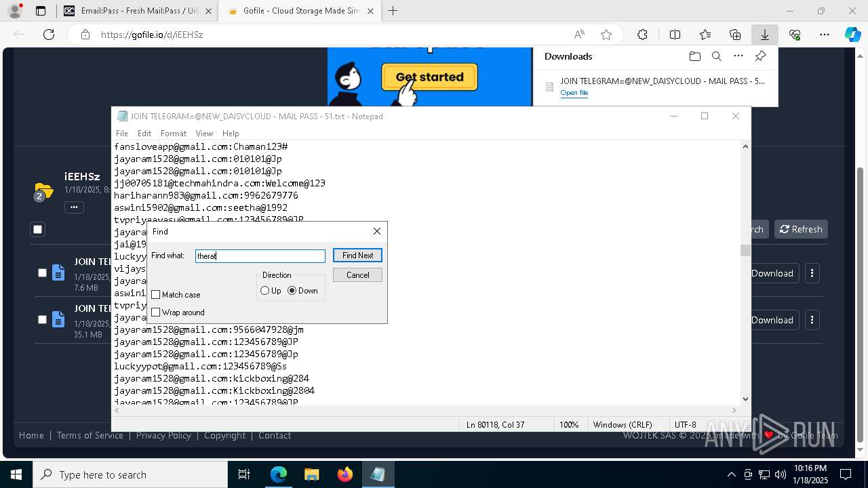Switch to the Email:Pass Fresh Mail tab
This screenshot has width=868, height=488.
pos(136,11)
